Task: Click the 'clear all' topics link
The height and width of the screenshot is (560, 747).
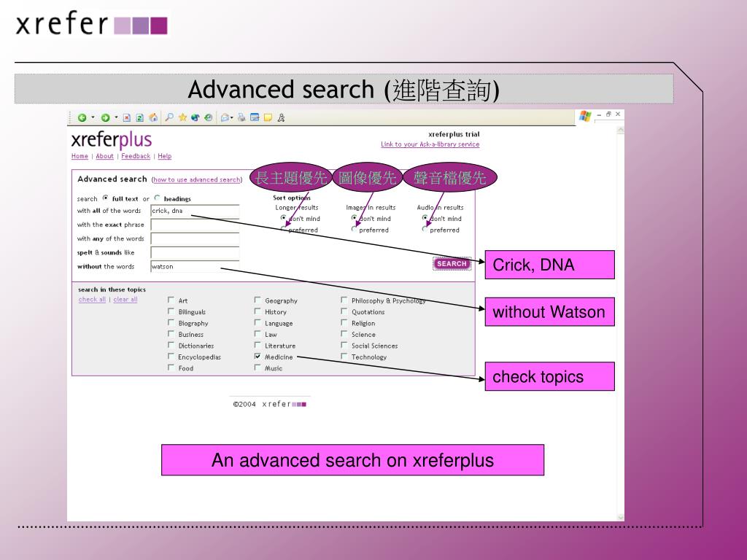Action: tap(125, 300)
